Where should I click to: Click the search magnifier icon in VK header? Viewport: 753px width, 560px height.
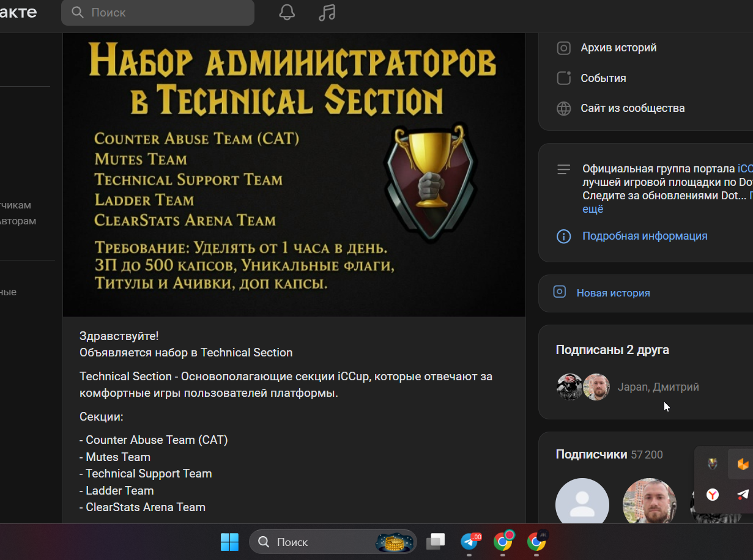tap(78, 12)
